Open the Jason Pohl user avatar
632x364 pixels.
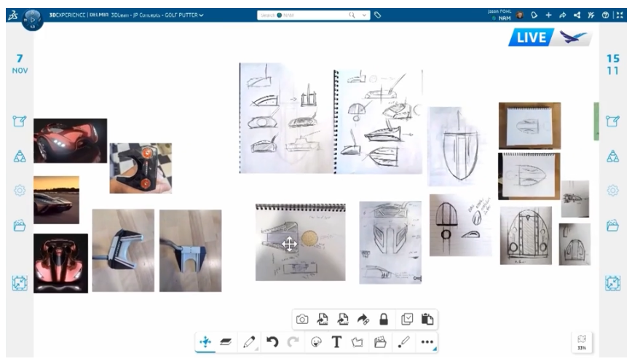coord(520,15)
